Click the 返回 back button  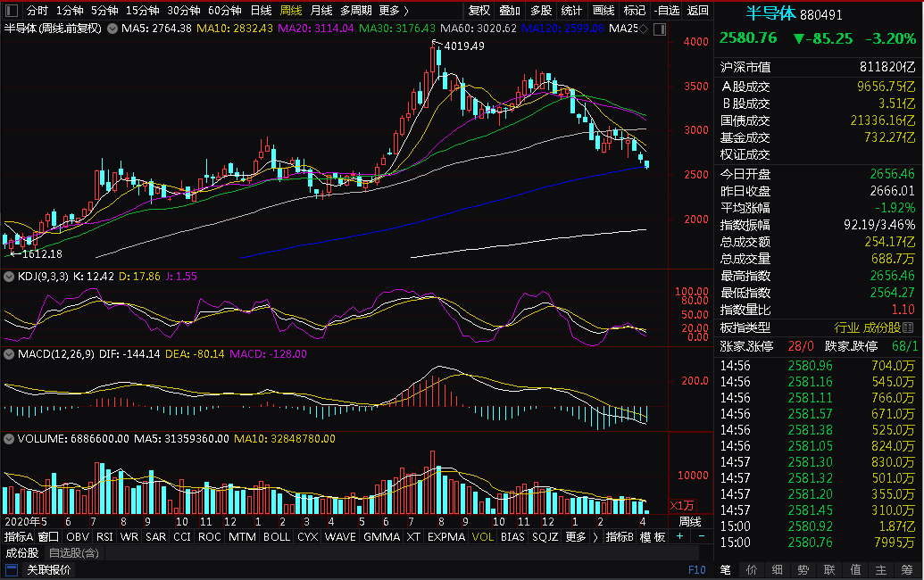[698, 11]
